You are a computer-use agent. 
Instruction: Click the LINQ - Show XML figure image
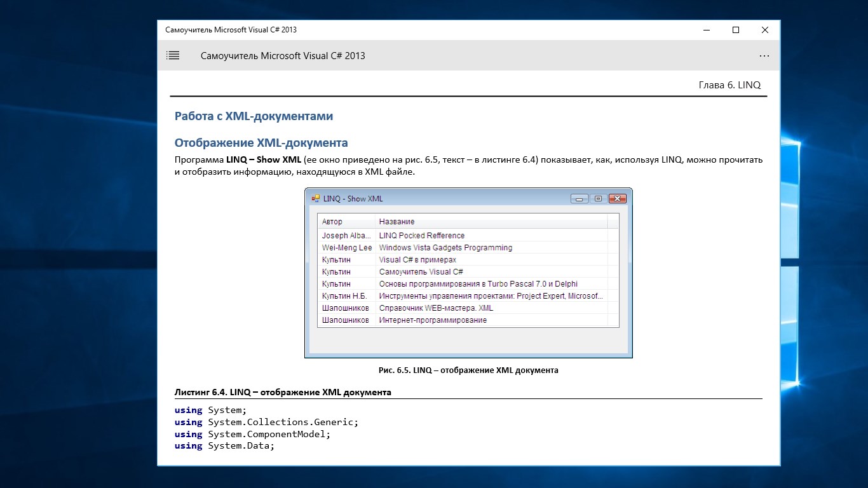[468, 273]
